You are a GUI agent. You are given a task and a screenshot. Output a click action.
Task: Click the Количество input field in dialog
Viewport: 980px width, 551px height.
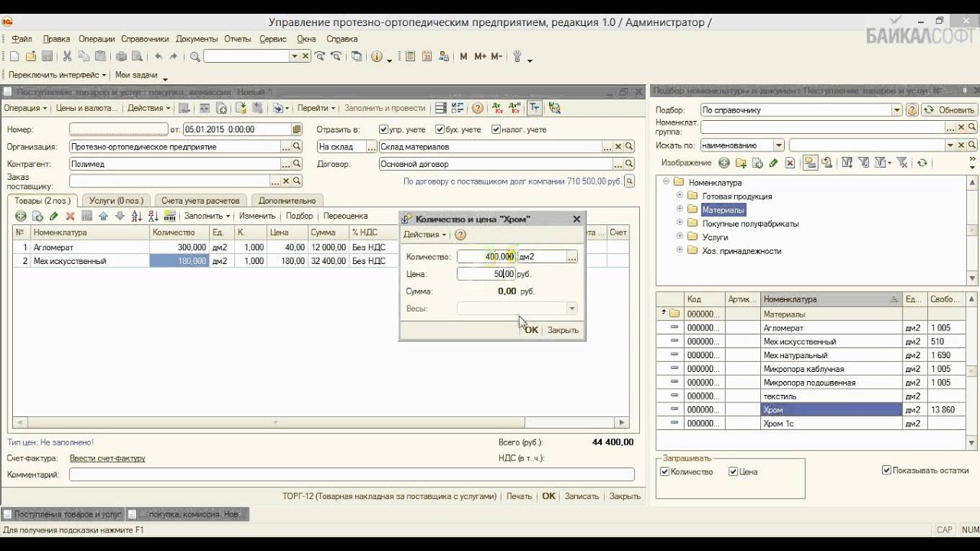point(487,257)
